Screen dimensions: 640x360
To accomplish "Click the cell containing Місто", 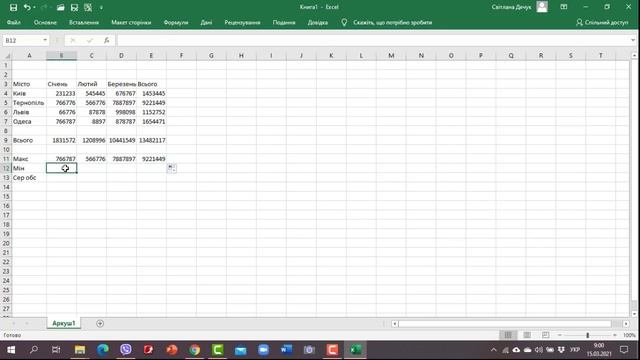I will point(29,84).
